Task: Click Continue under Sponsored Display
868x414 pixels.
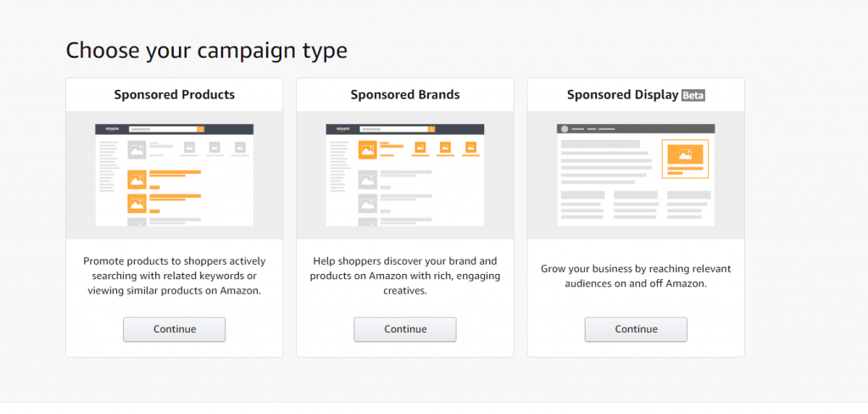Action: (x=636, y=329)
